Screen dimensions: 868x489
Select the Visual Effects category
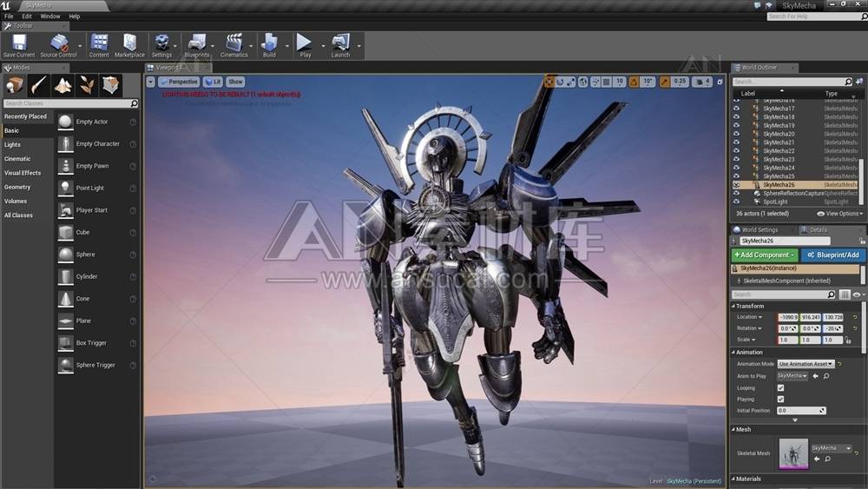pyautogui.click(x=23, y=173)
